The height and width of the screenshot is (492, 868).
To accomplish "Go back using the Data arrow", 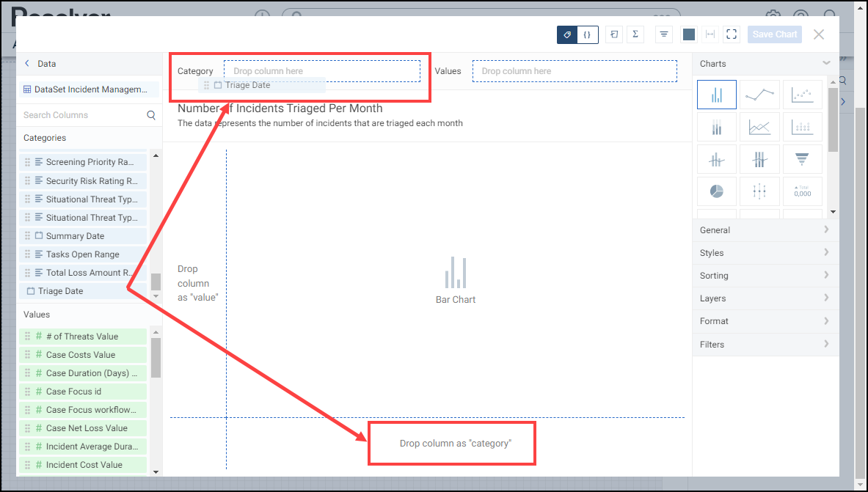I will pos(27,64).
